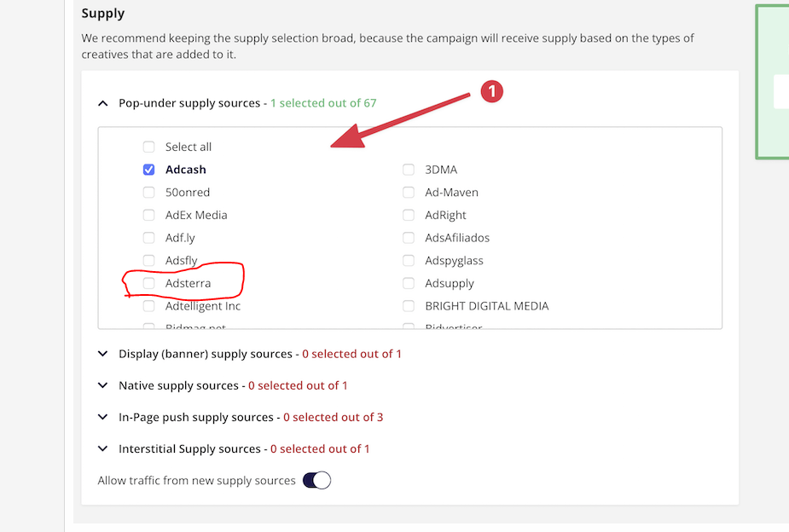The width and height of the screenshot is (789, 532).
Task: Check the Select all checkbox
Action: pyautogui.click(x=148, y=147)
